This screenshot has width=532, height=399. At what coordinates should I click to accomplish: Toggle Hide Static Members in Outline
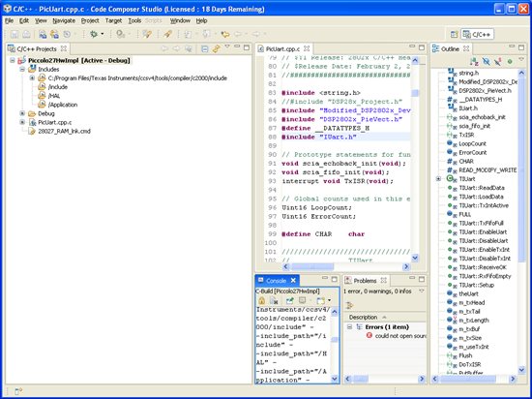pyautogui.click(x=498, y=61)
